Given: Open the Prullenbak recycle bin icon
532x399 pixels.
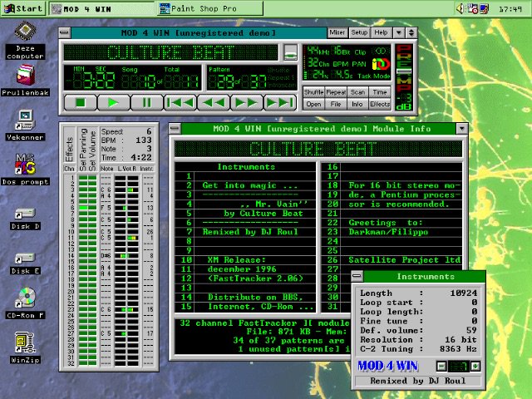Looking at the screenshot, I should point(26,81).
